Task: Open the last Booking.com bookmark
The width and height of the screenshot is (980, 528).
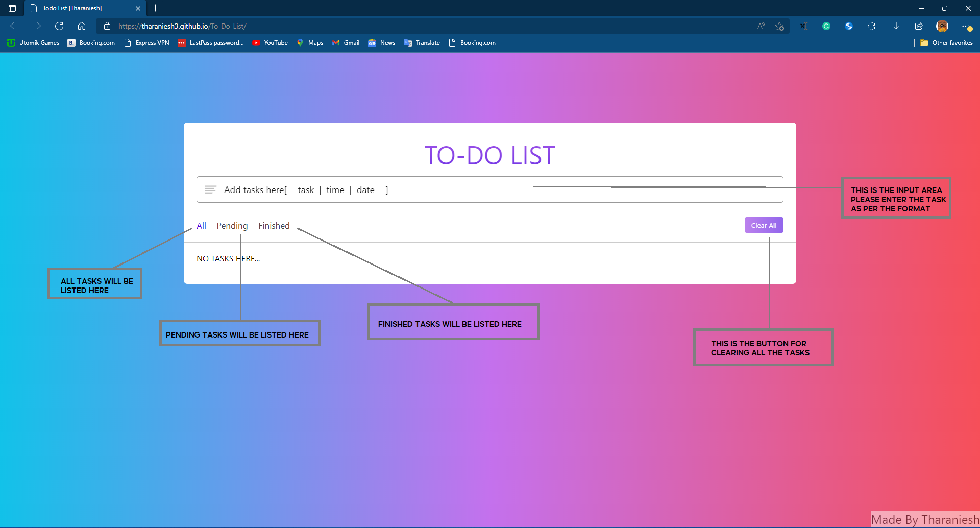Action: [x=472, y=43]
